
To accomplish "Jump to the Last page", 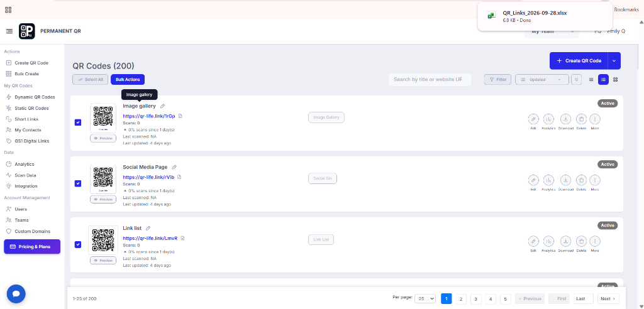I will click(584, 299).
